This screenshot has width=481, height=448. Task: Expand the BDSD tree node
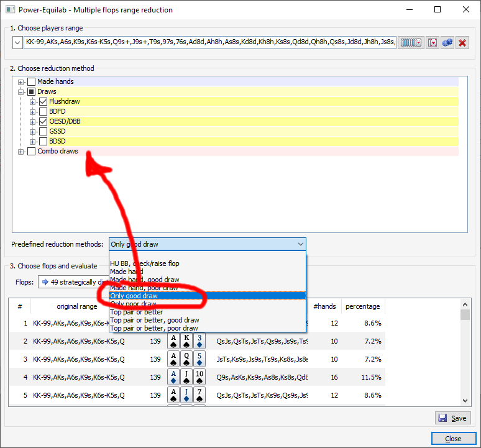click(x=32, y=142)
